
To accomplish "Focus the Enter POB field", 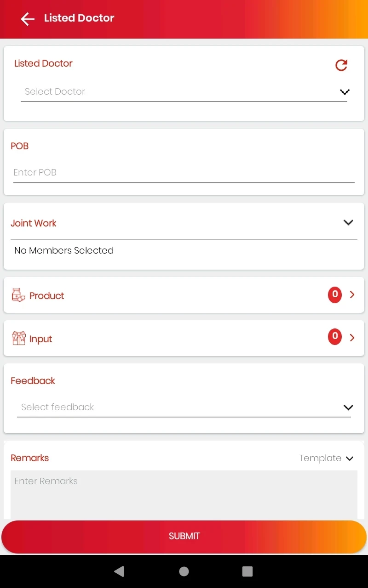I will click(x=184, y=173).
